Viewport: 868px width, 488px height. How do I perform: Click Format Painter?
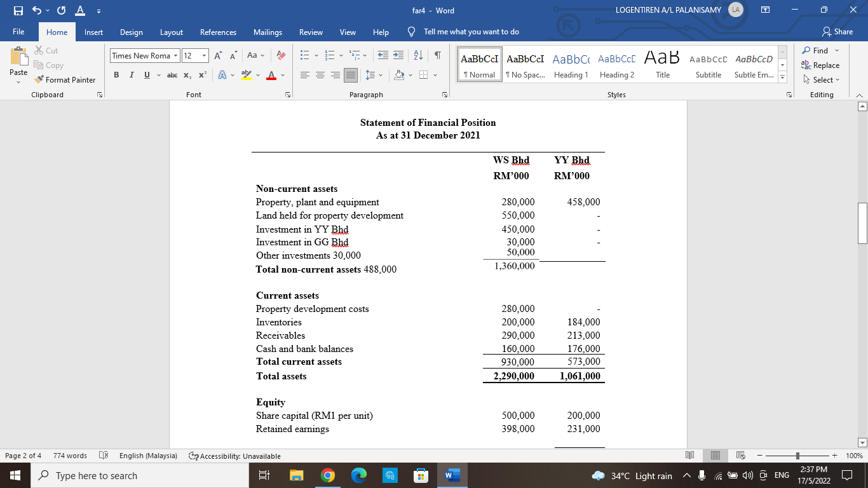(x=65, y=80)
